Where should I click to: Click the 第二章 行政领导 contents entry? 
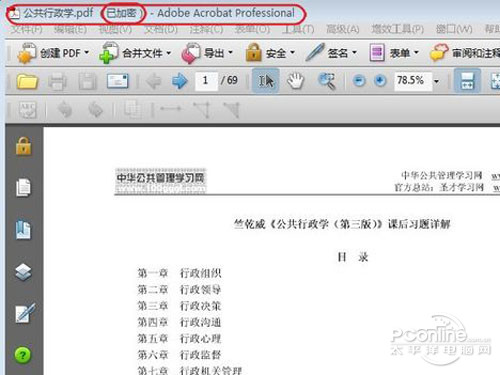click(x=179, y=290)
